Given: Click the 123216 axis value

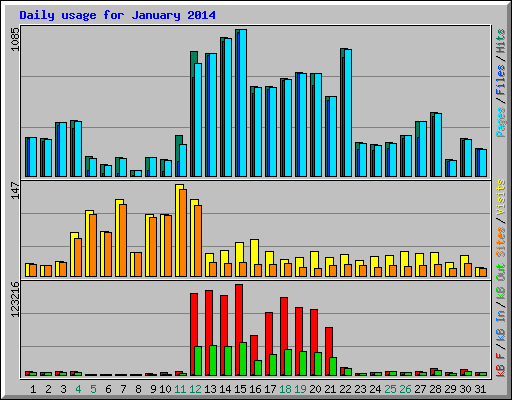Looking at the screenshot, I should (15, 299).
